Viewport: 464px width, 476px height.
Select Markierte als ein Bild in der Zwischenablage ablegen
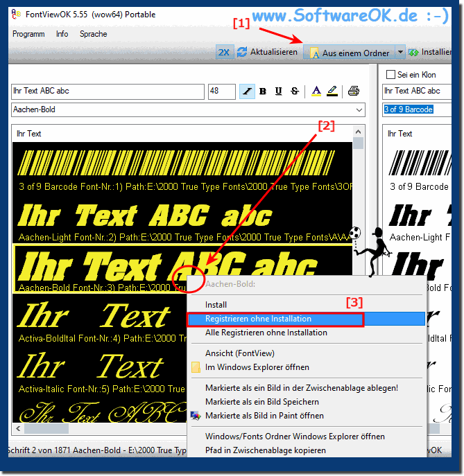click(307, 388)
